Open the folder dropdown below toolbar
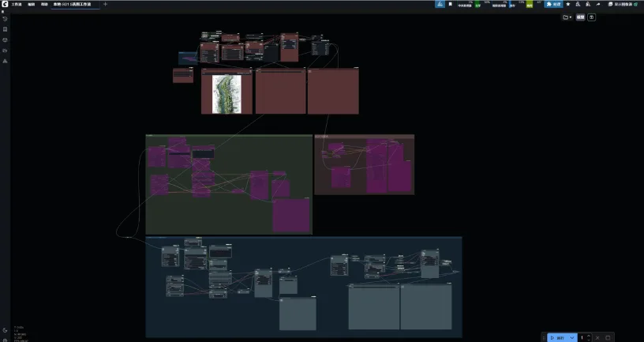The width and height of the screenshot is (644, 342). click(567, 17)
